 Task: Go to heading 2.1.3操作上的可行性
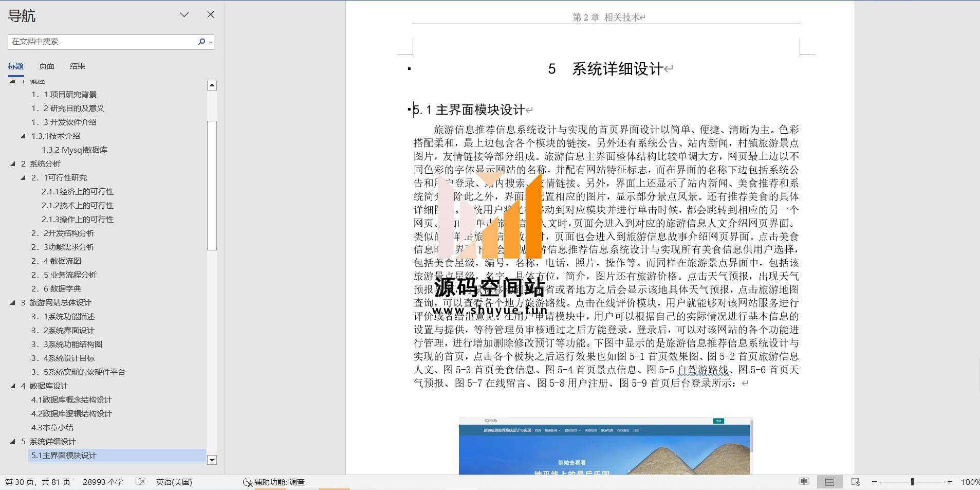78,219
